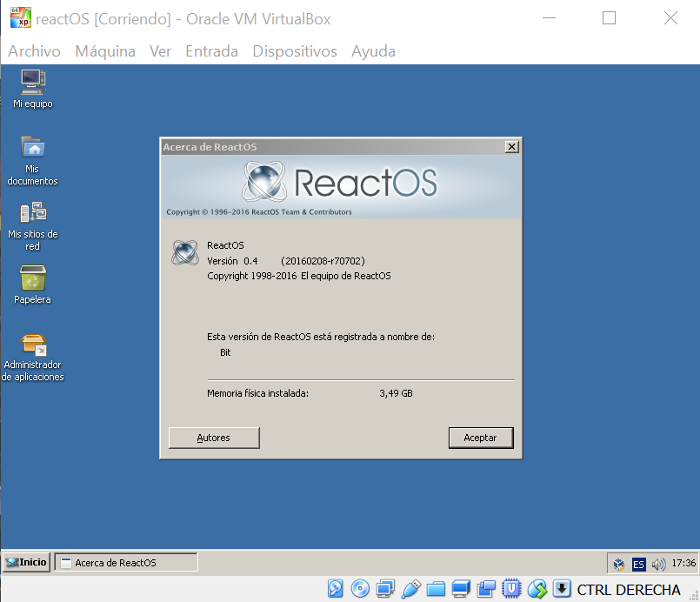The image size is (700, 602).
Task: Click the hard disk activity status icon
Action: pyautogui.click(x=336, y=589)
